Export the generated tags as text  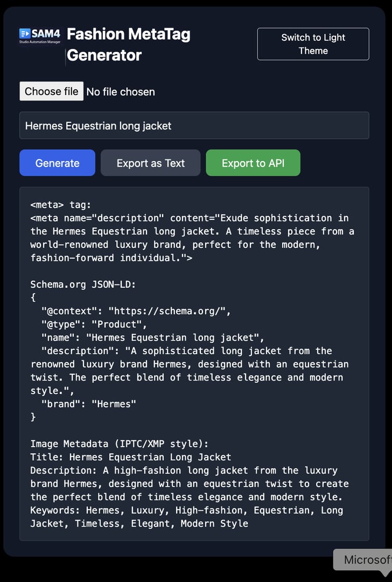[150, 162]
